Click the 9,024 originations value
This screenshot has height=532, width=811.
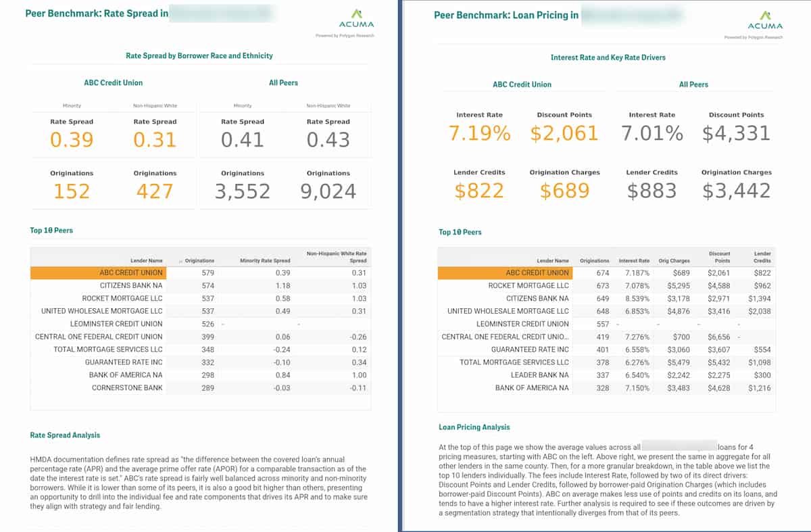(328, 191)
